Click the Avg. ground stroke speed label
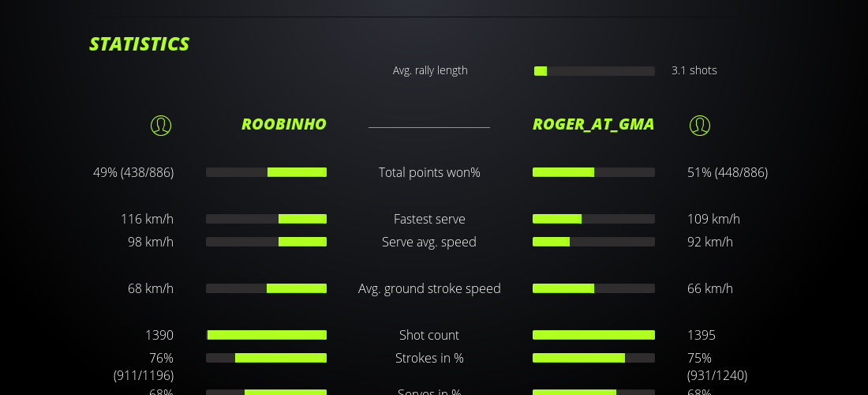Viewport: 868px width, 395px height. (x=429, y=288)
